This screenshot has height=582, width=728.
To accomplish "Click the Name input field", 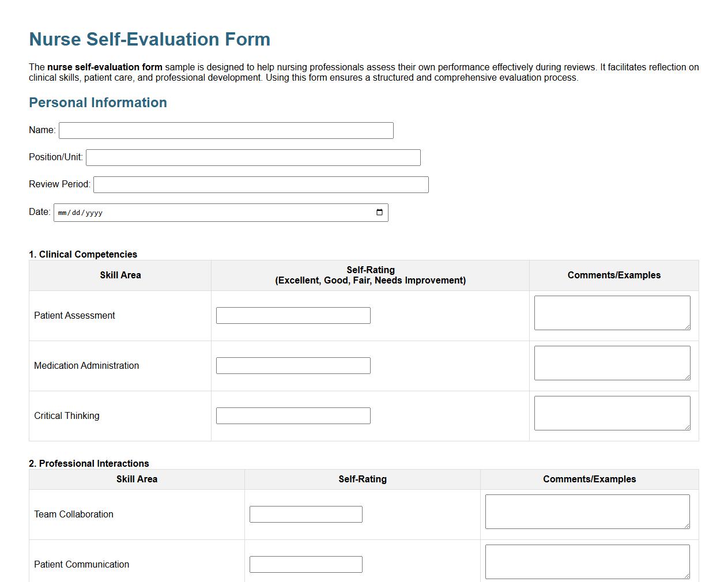I will [x=226, y=130].
